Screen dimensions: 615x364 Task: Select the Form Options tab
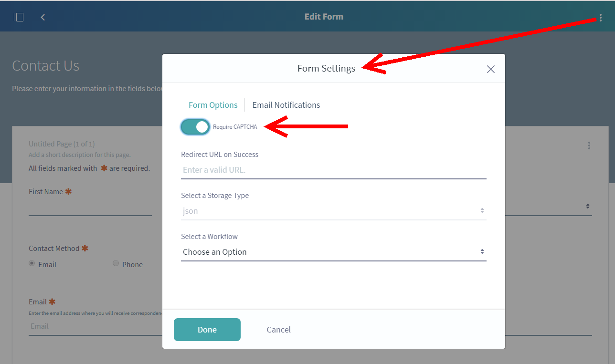(x=213, y=105)
